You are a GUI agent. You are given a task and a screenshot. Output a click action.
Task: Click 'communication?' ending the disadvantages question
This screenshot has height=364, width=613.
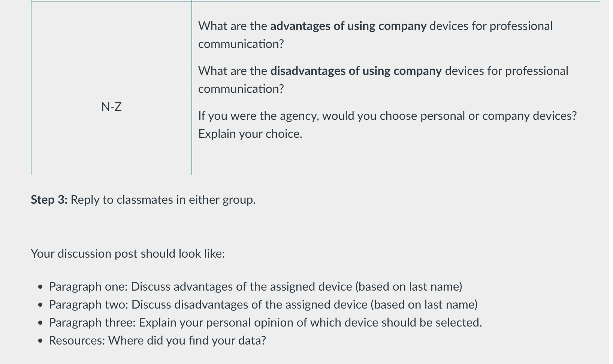click(x=241, y=89)
